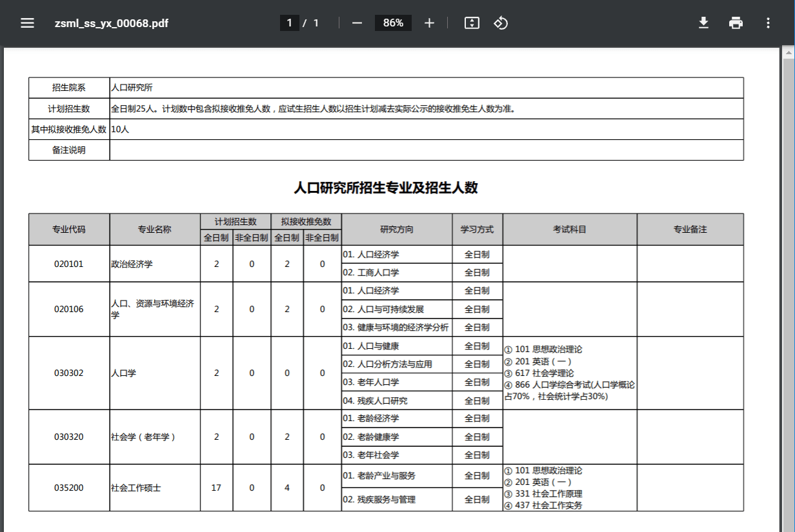The height and width of the screenshot is (532, 795).
Task: Rotate the document counterclockwise
Action: pos(501,23)
